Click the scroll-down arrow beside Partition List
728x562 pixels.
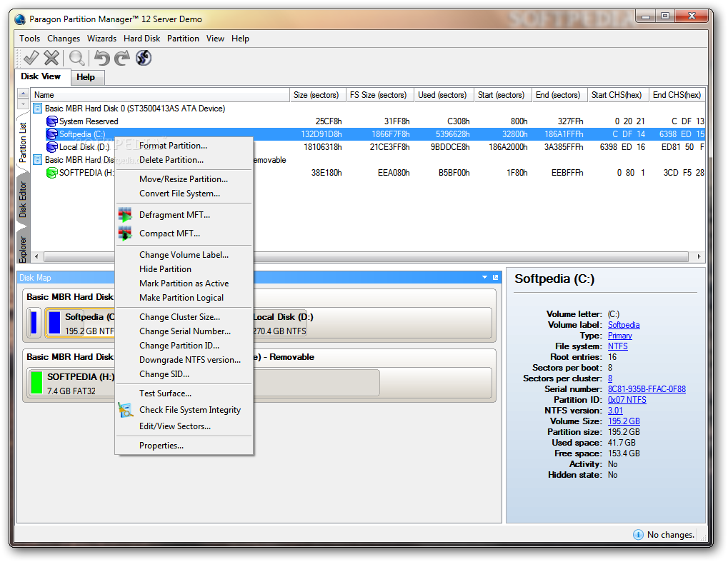click(x=23, y=104)
